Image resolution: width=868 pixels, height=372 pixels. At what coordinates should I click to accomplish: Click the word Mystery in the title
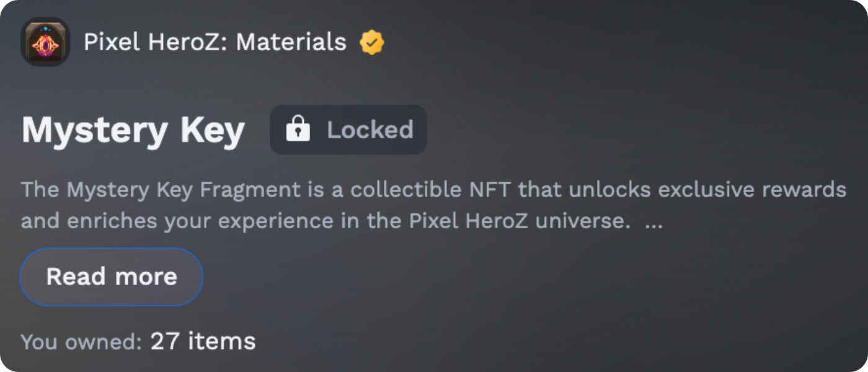pos(94,131)
